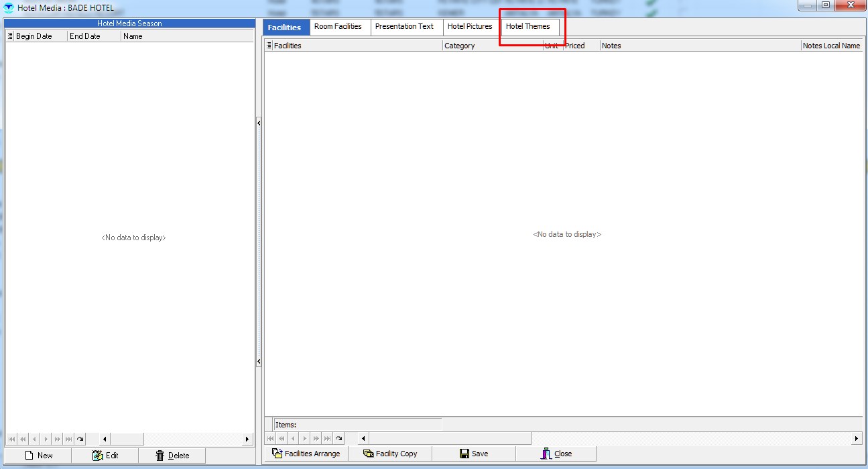Image resolution: width=868 pixels, height=469 pixels.
Task: Sort seasons by Begin Date column
Action: tap(40, 36)
